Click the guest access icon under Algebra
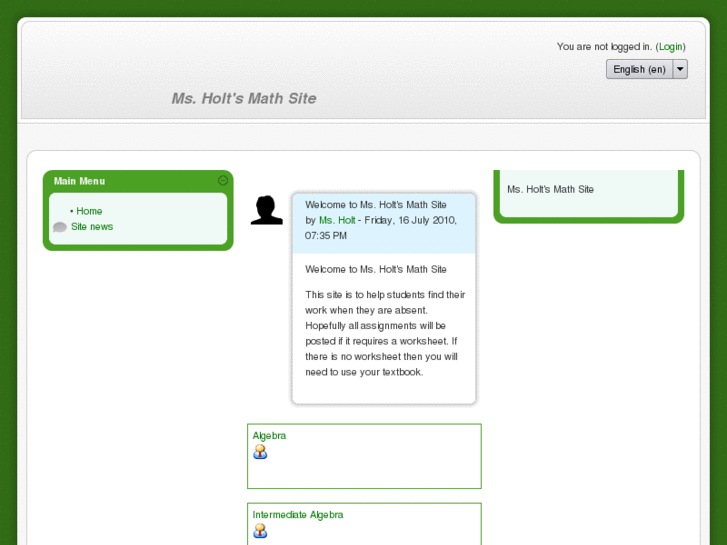Image resolution: width=727 pixels, height=545 pixels. point(260,452)
